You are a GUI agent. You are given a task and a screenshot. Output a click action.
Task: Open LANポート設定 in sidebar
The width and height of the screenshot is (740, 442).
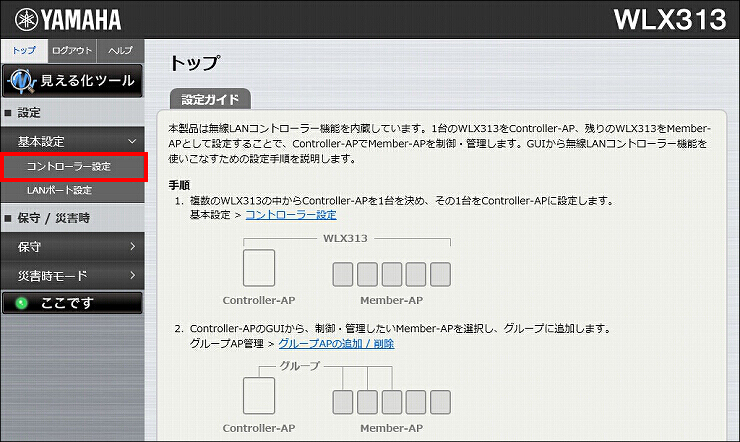[x=73, y=191]
